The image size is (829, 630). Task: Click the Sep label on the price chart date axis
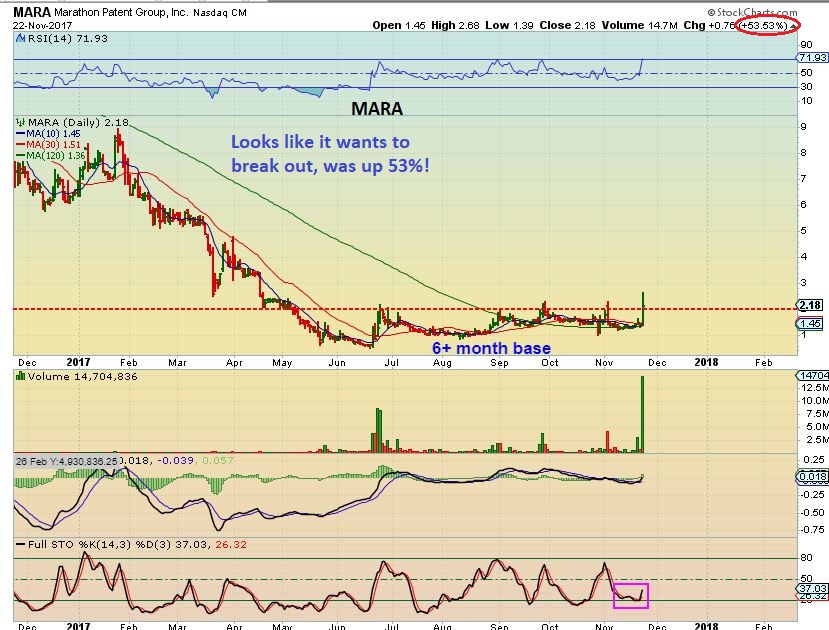(x=499, y=363)
